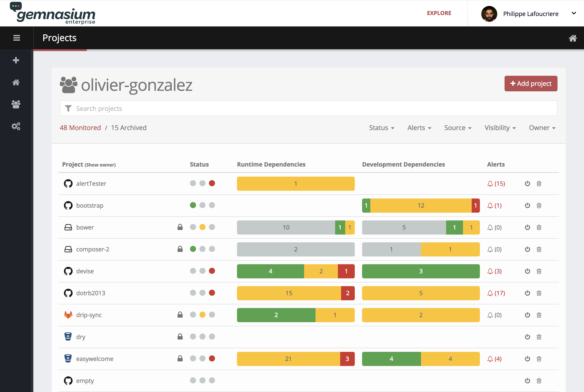Screen dimensions: 584x392
Task: Delete the alertTester project via trash icon
Action: pyautogui.click(x=539, y=184)
